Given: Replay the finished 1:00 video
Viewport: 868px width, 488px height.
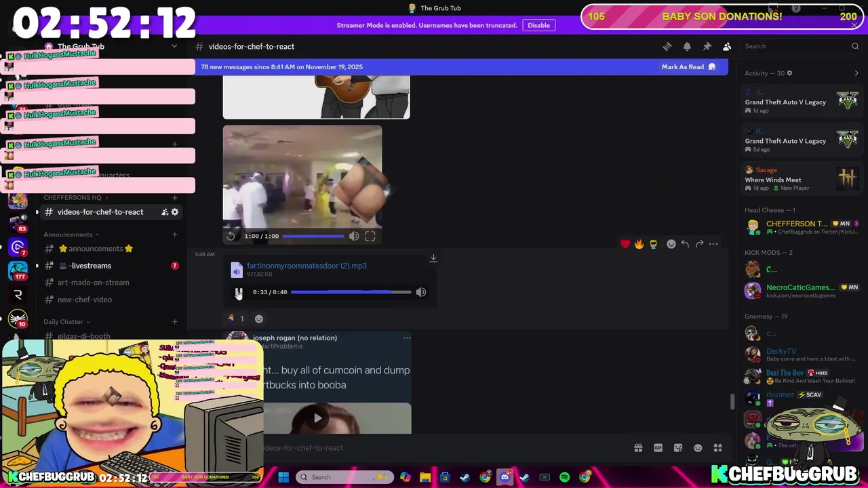Looking at the screenshot, I should pyautogui.click(x=231, y=236).
